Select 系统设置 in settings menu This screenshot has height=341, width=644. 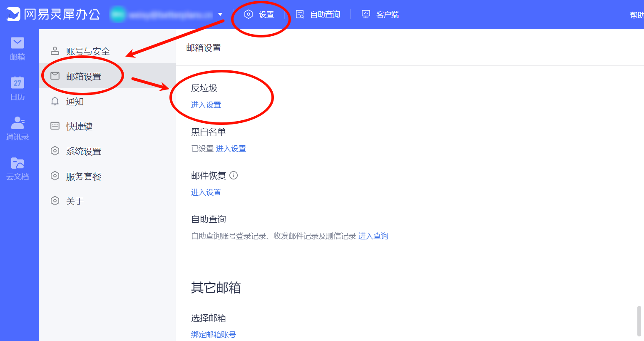107,151
